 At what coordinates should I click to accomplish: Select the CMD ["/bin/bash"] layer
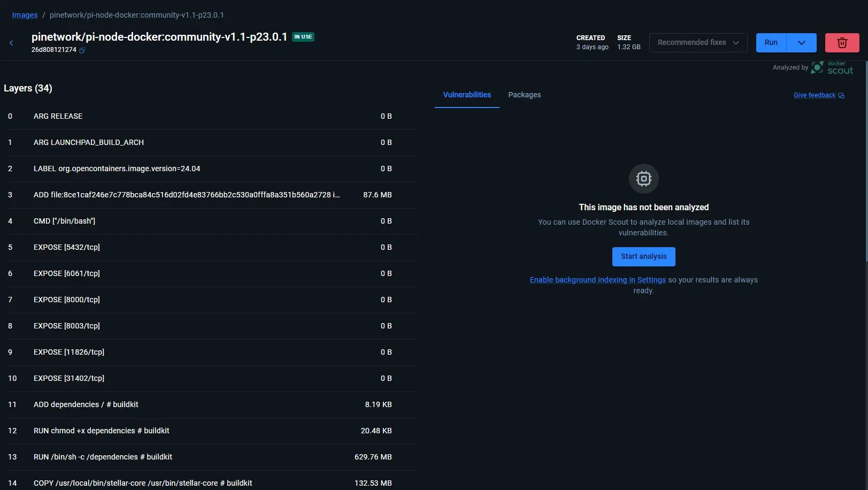(212, 221)
